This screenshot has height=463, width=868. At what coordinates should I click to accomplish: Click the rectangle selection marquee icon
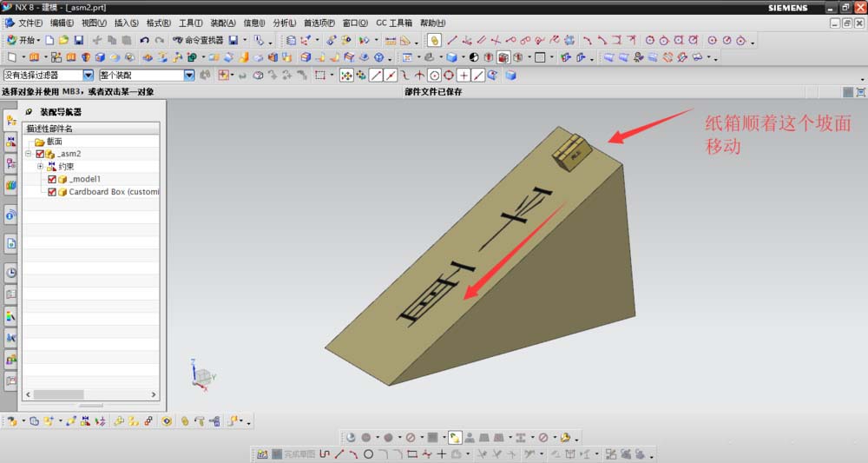(x=320, y=76)
